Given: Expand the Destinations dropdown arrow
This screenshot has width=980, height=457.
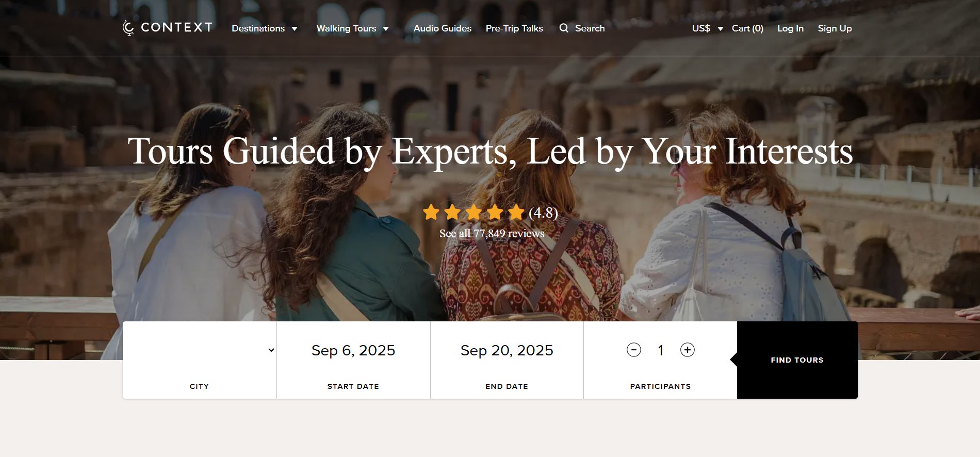Looking at the screenshot, I should [x=295, y=29].
